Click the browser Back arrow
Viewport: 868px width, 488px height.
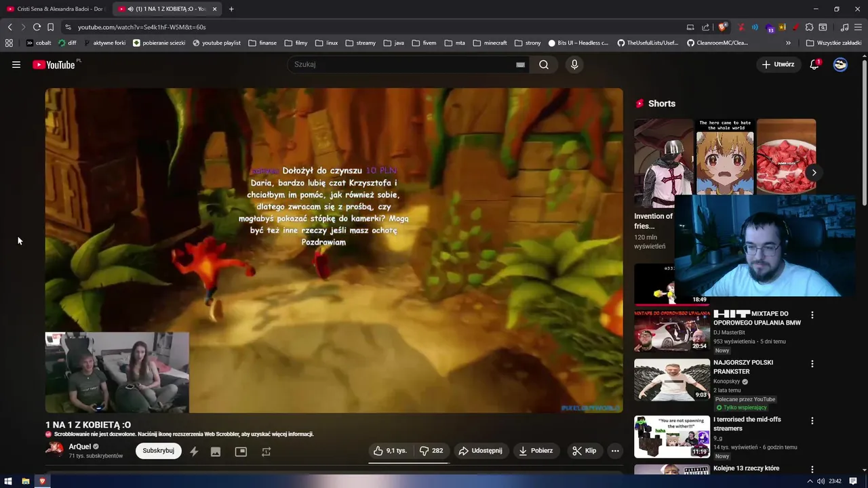pos(9,27)
